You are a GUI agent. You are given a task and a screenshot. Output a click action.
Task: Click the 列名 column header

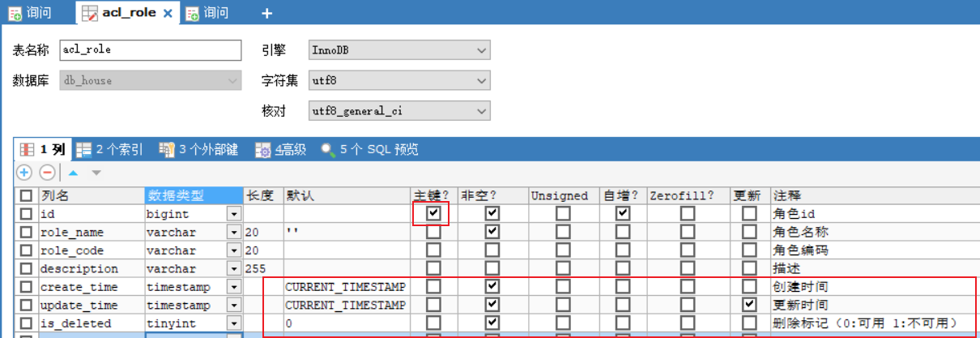92,195
